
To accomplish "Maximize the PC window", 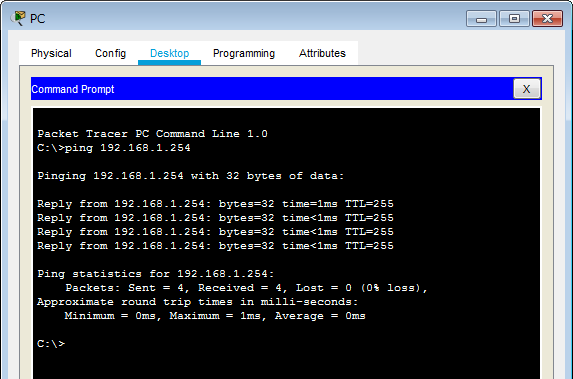I will [x=514, y=19].
